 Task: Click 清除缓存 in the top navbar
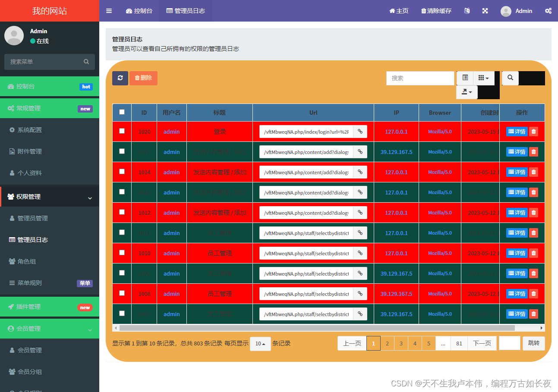436,11
